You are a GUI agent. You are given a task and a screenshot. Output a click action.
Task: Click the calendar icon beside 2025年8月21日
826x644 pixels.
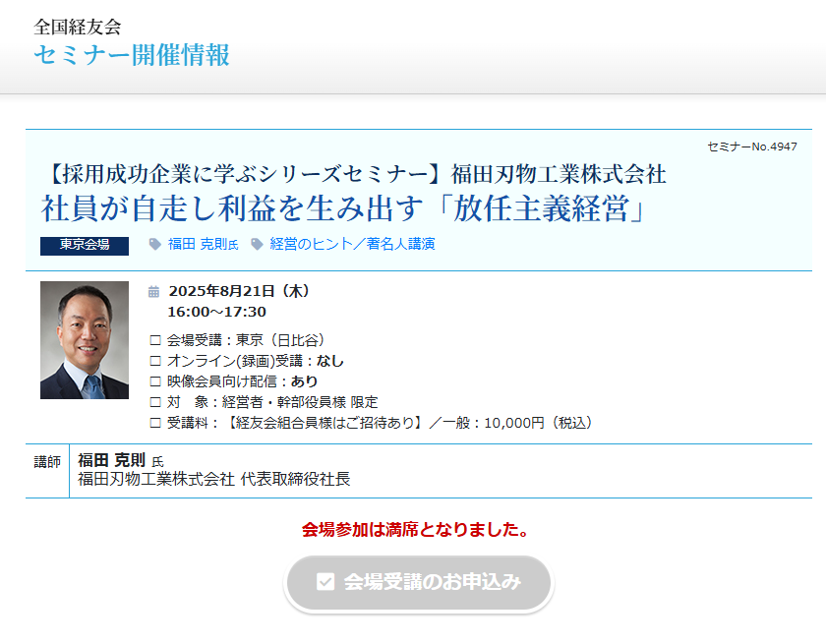tap(153, 292)
